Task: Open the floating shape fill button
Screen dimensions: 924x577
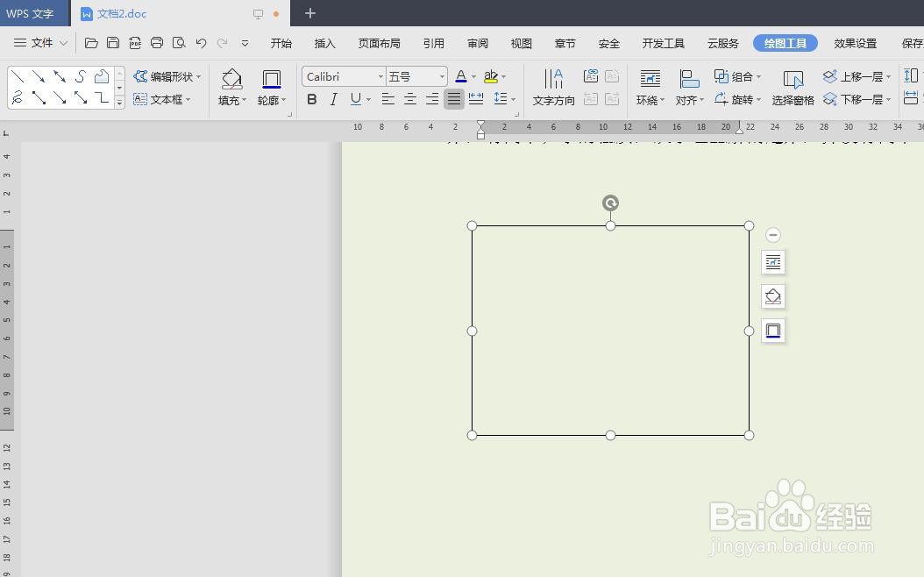Action: pyautogui.click(x=773, y=296)
